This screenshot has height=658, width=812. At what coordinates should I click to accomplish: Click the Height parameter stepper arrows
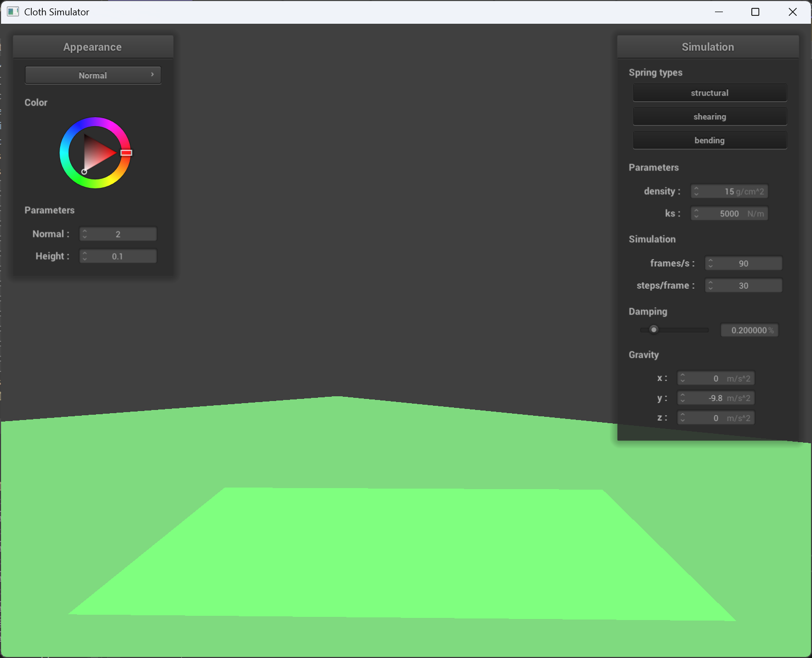(x=85, y=256)
